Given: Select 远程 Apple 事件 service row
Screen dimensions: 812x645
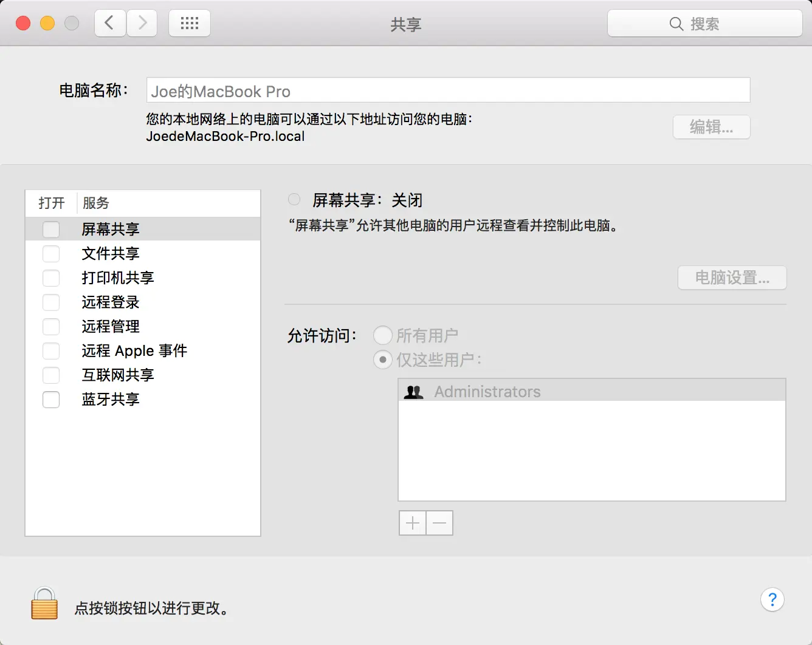Looking at the screenshot, I should 143,350.
